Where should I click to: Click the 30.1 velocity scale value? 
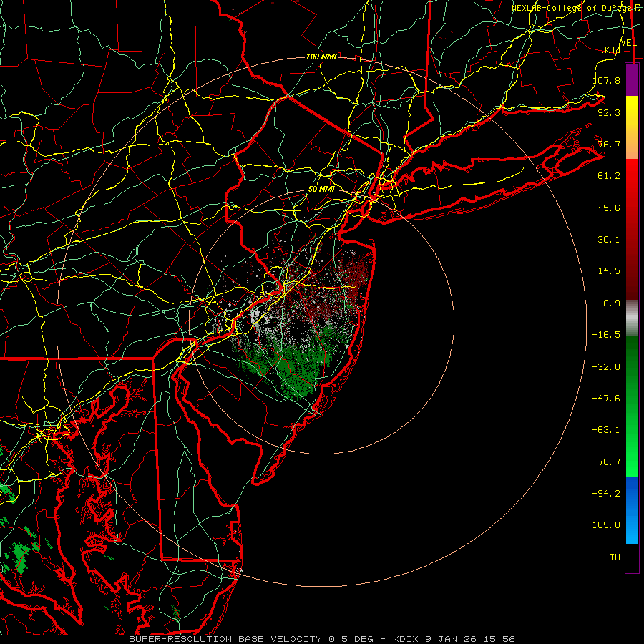tap(609, 240)
